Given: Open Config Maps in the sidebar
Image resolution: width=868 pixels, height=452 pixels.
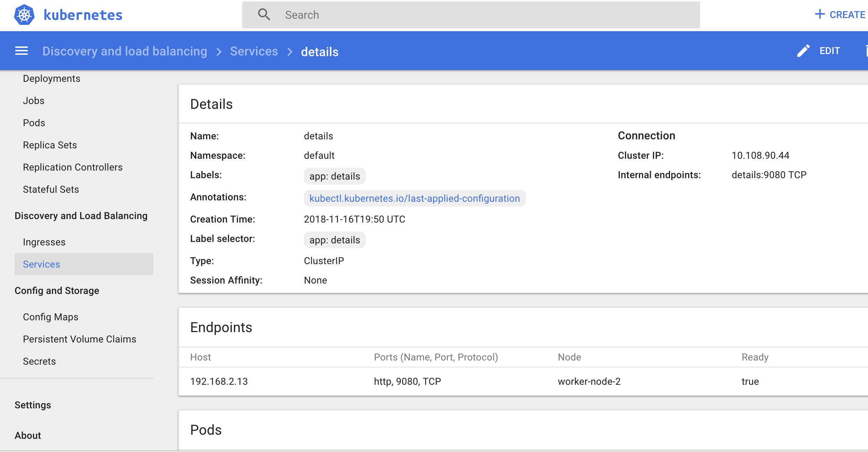Looking at the screenshot, I should pos(51,317).
